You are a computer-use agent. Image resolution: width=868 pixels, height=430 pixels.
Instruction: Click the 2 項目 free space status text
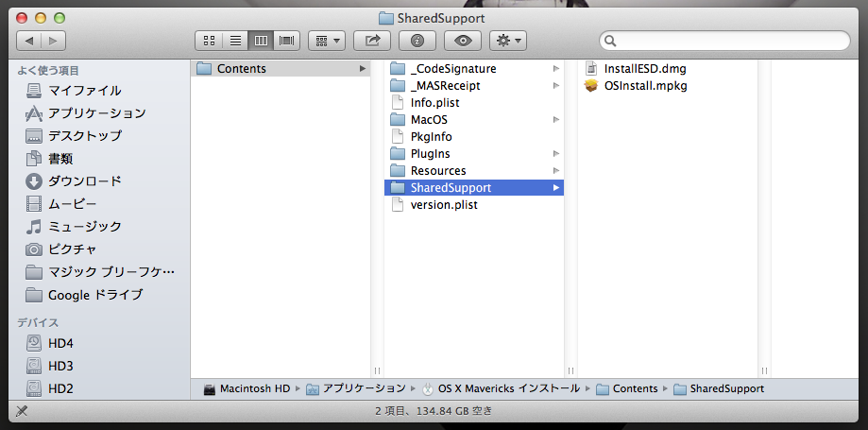pyautogui.click(x=434, y=412)
